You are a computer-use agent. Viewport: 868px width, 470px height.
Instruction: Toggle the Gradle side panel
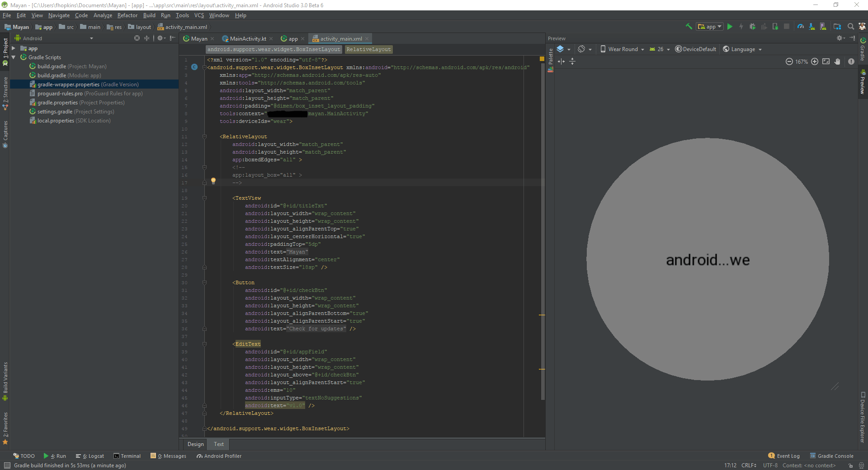click(x=863, y=49)
